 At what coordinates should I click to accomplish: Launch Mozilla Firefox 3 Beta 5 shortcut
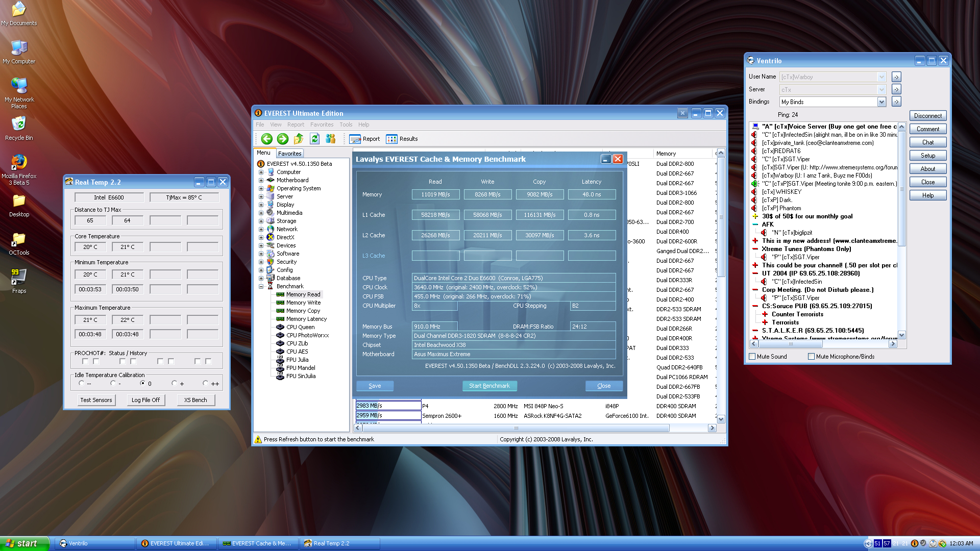pos(19,169)
